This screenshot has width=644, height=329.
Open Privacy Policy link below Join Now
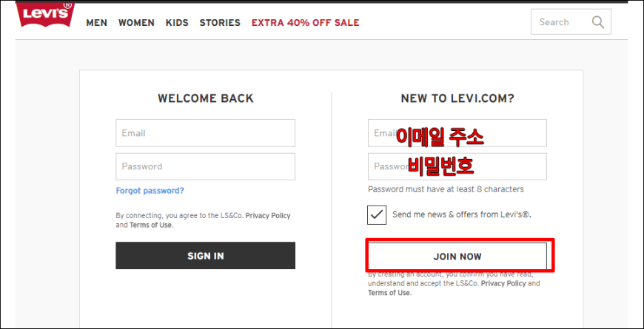(x=503, y=283)
